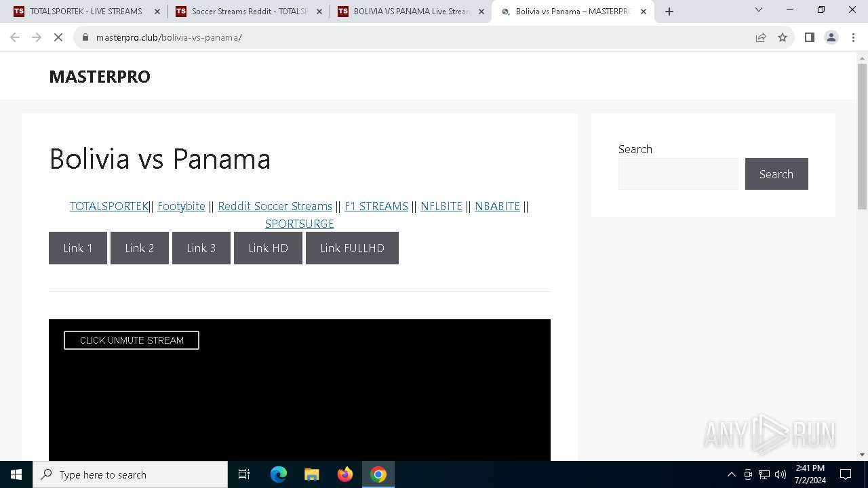Viewport: 868px width, 488px height.
Task: Open the Reddit Soccer Streams link
Action: pyautogui.click(x=275, y=206)
